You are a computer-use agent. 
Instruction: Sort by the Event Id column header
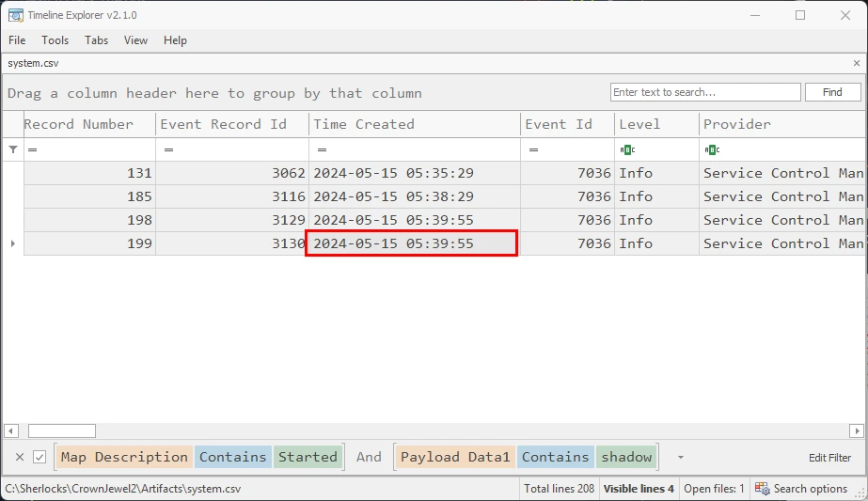pos(567,124)
